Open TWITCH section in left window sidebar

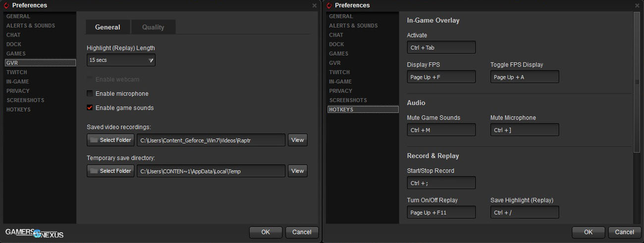coord(17,72)
